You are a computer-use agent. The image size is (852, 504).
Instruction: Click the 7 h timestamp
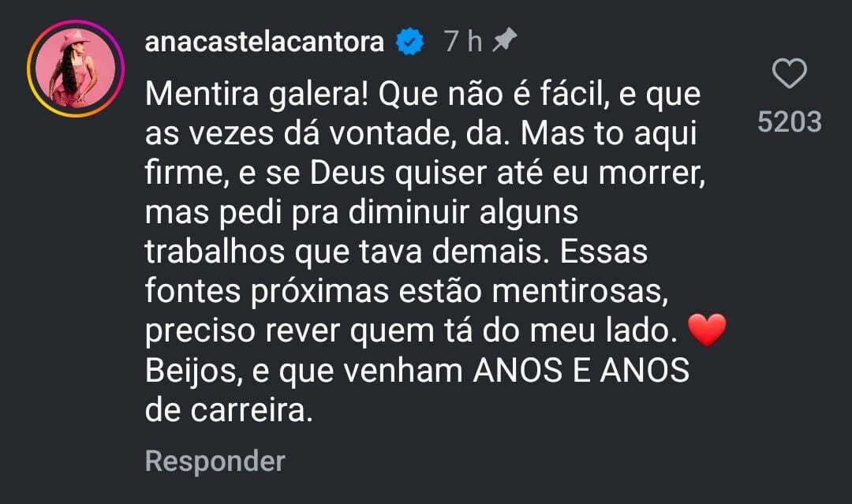point(463,42)
